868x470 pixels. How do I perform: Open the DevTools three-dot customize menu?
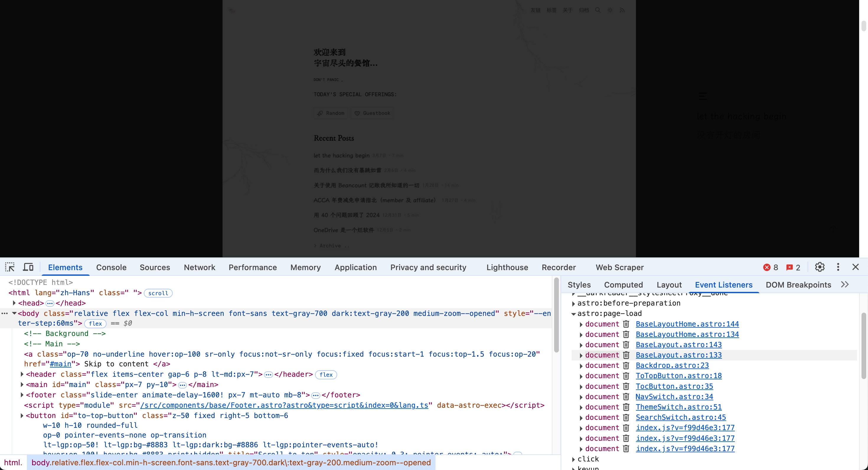[838, 267]
